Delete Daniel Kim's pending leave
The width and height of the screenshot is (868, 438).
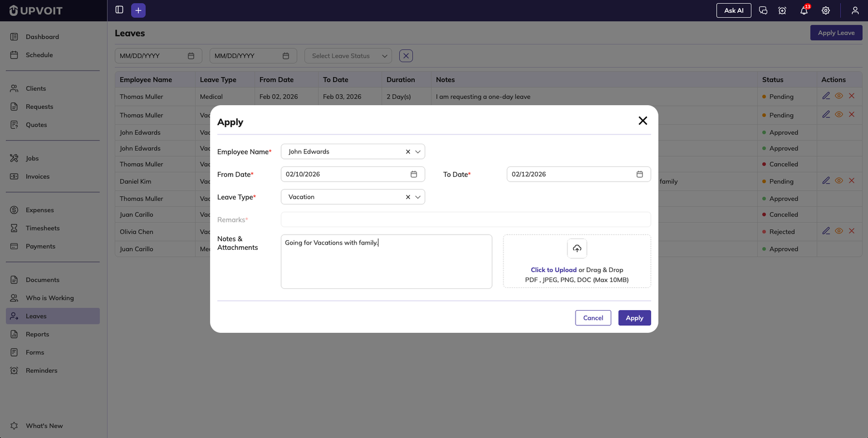(852, 181)
